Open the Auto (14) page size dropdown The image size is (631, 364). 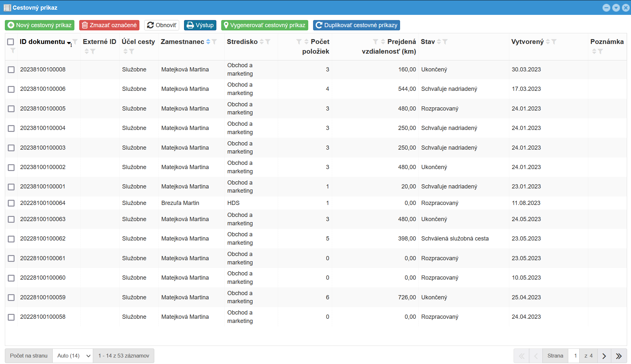[73, 356]
